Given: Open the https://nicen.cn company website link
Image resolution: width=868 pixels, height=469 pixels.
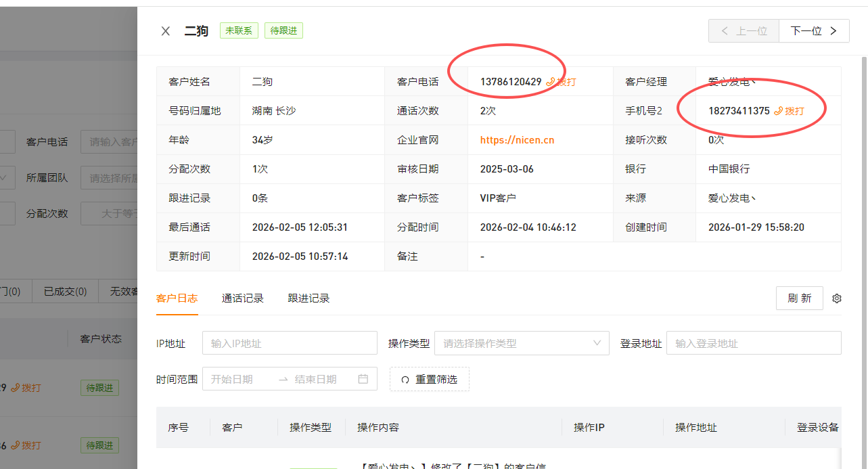Looking at the screenshot, I should [x=517, y=140].
